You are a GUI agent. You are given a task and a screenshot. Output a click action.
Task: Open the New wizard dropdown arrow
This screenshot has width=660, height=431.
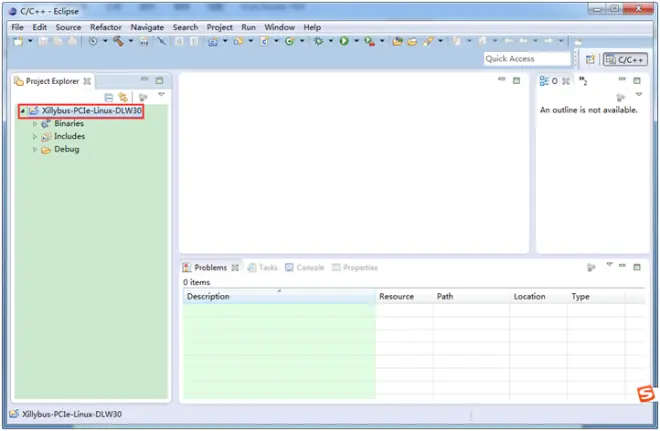(30, 41)
